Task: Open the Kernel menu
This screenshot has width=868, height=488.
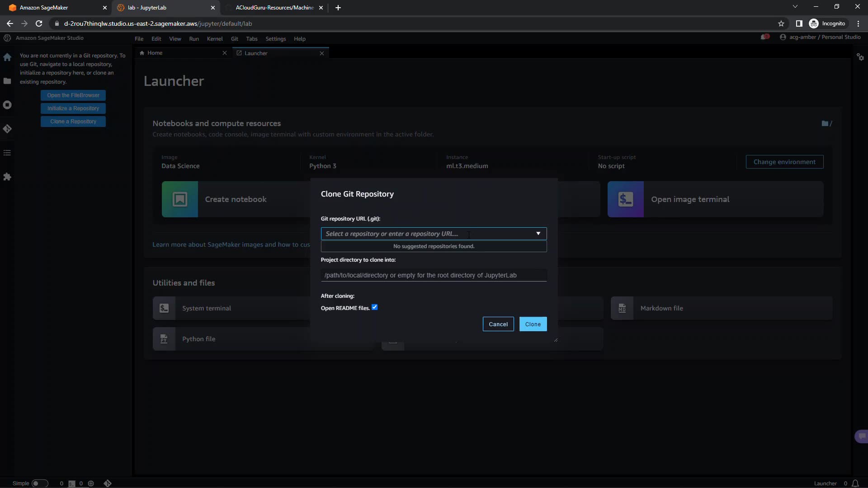Action: pos(215,39)
